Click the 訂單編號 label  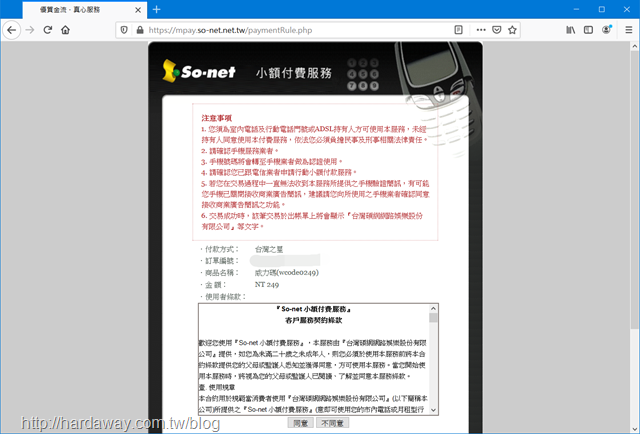(x=221, y=260)
